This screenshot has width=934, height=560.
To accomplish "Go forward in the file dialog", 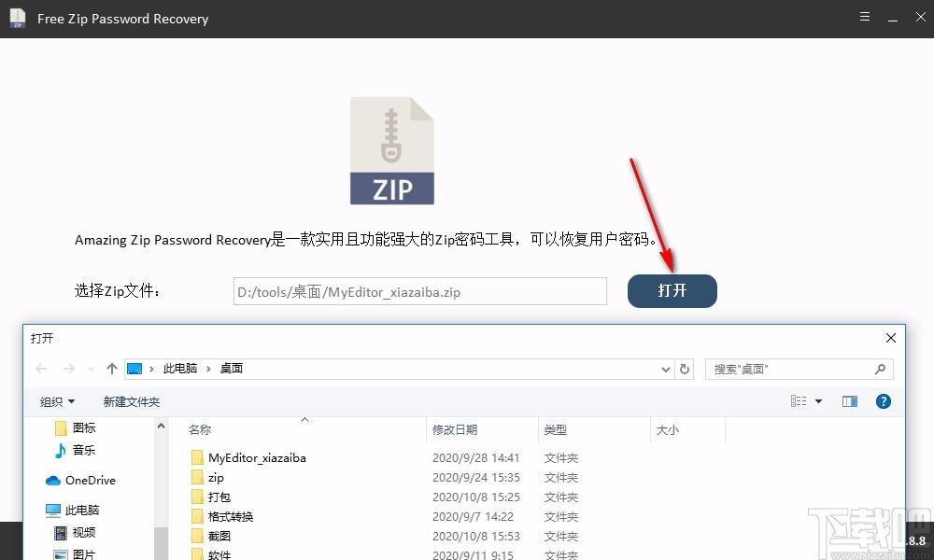I will pos(68,369).
